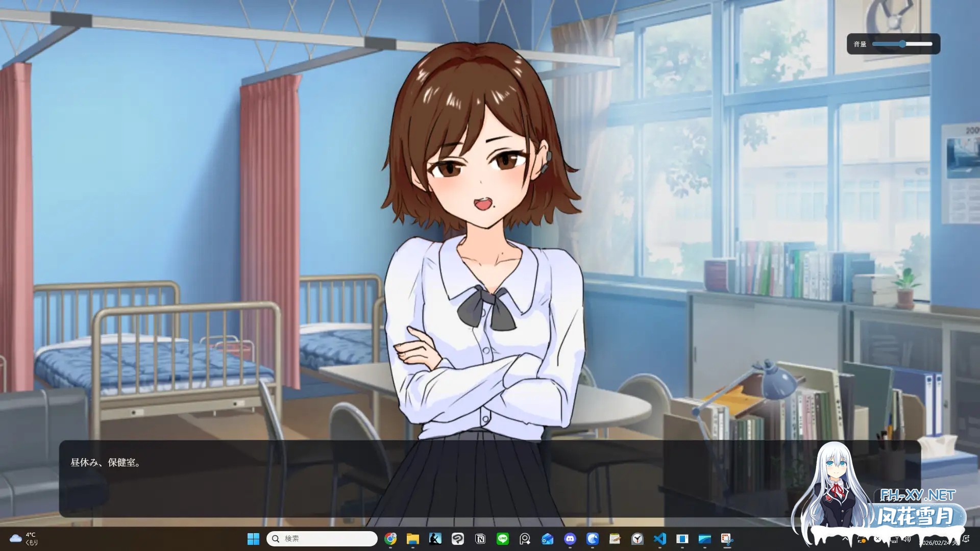Open File Explorer from the taskbar
Image resolution: width=980 pixels, height=551 pixels.
pyautogui.click(x=412, y=539)
